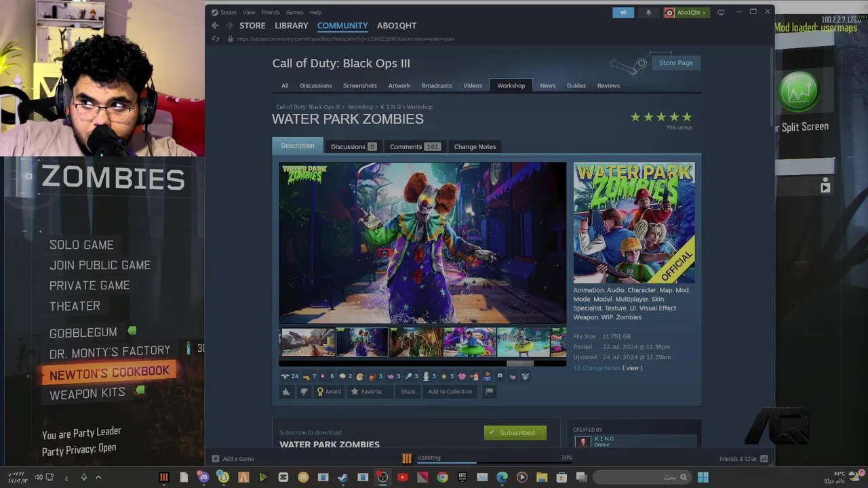Click the Friends & Chat icon

click(764, 459)
